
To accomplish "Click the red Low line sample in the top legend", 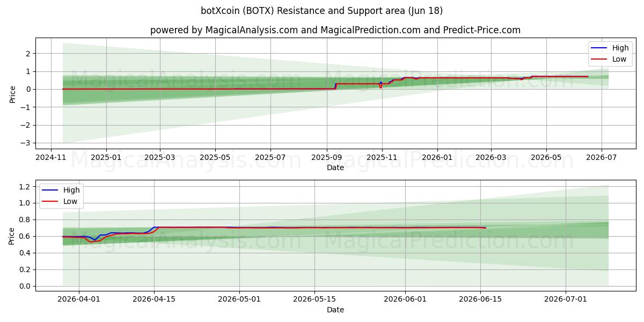I will [599, 60].
